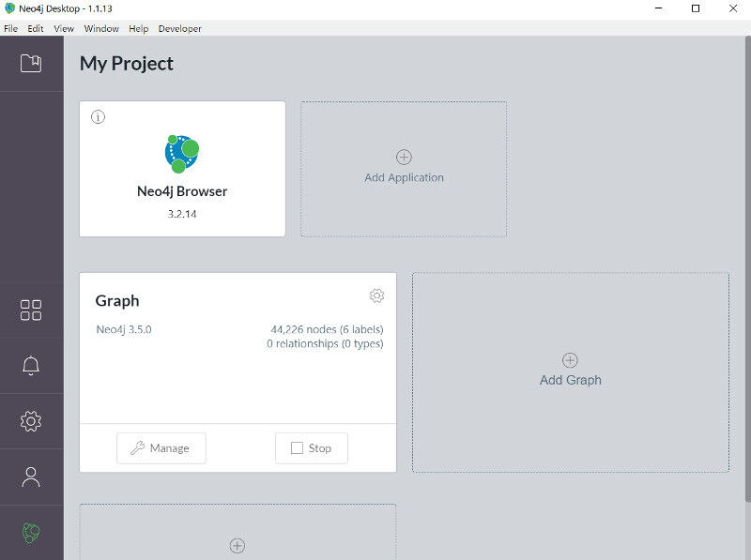This screenshot has height=560, width=751.
Task: Open Graph database settings gear
Action: (377, 295)
